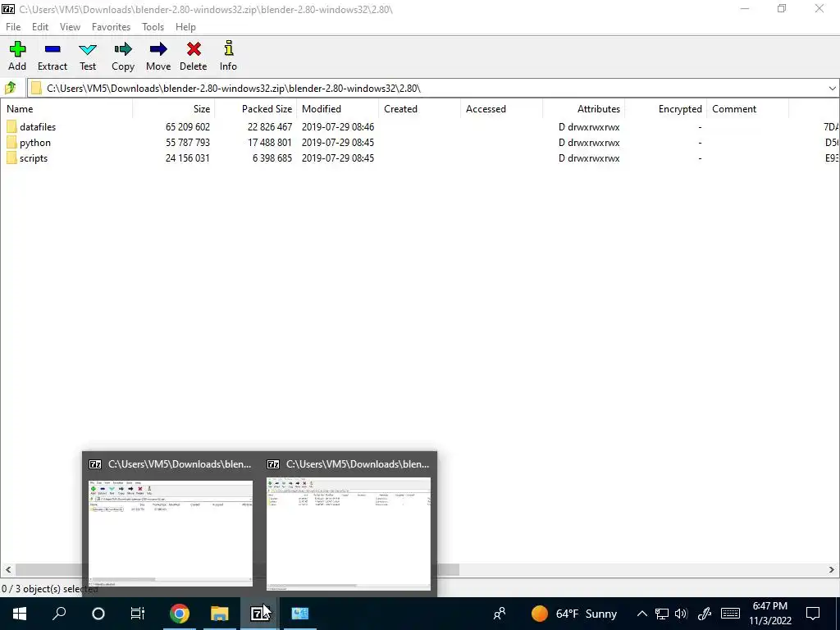
Task: Click packed size 22 826 467
Action: click(269, 127)
